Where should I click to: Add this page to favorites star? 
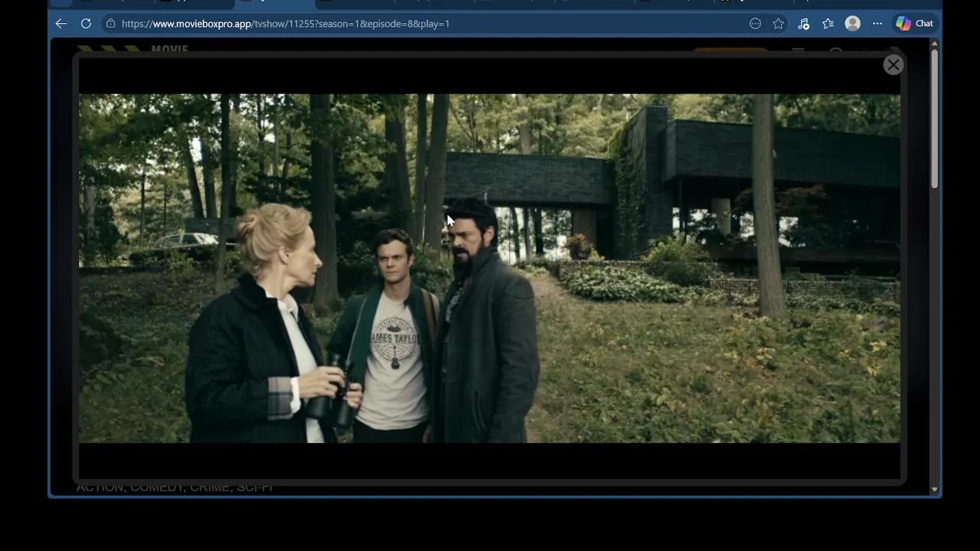coord(778,24)
